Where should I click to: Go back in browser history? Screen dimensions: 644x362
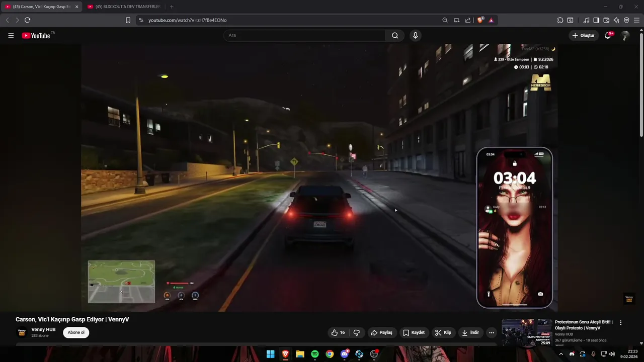pos(7,20)
